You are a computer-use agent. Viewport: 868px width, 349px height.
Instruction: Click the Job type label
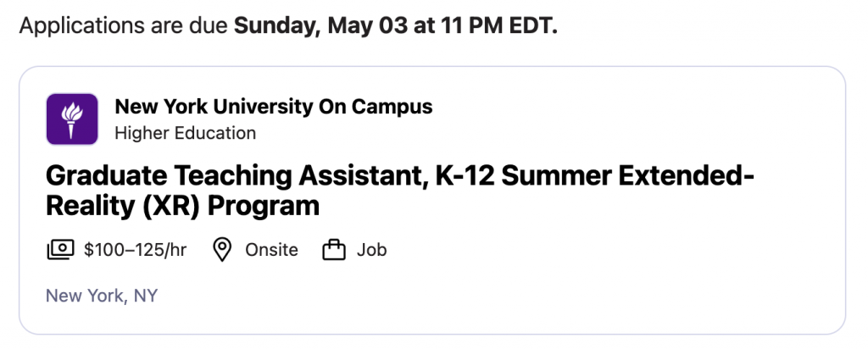tap(371, 250)
